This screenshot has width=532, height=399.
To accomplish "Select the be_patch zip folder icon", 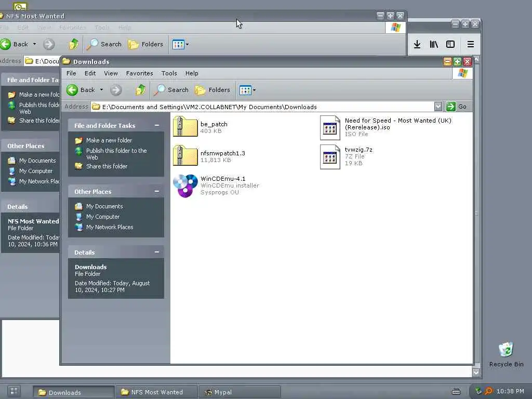I will tap(185, 127).
